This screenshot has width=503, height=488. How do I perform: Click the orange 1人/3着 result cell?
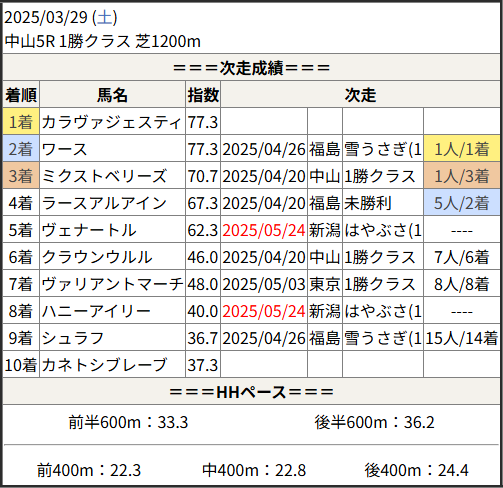click(462, 176)
